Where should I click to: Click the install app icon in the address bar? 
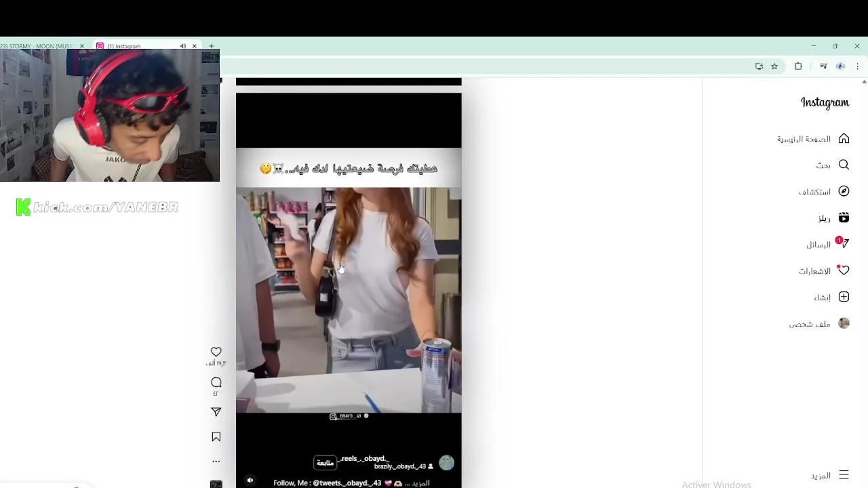[759, 66]
